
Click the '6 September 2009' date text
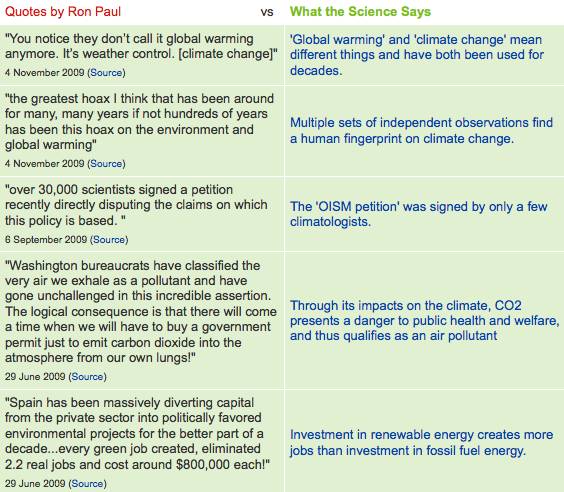[x=46, y=240]
